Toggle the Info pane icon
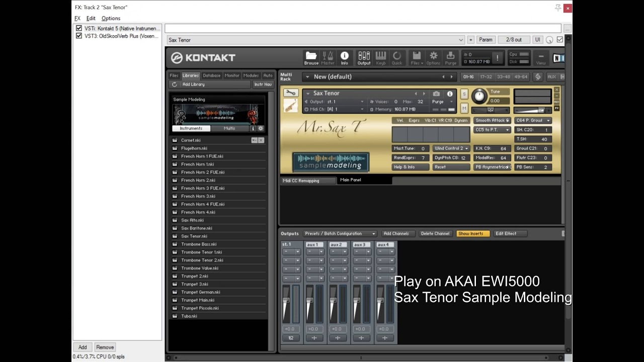The height and width of the screenshot is (362, 644). pos(345,57)
